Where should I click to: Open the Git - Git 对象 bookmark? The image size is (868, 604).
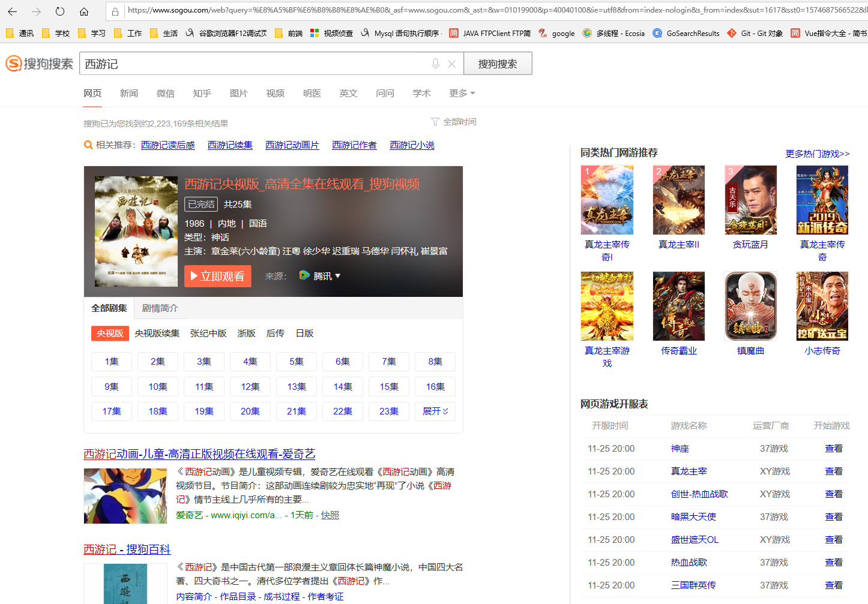755,33
